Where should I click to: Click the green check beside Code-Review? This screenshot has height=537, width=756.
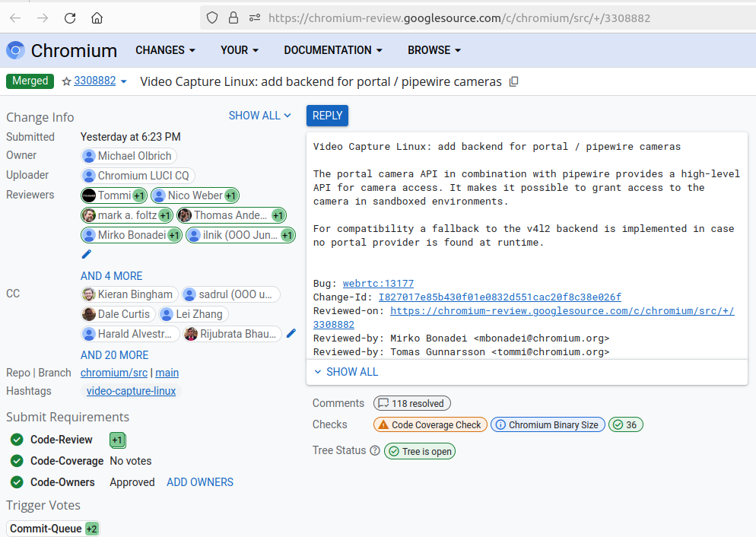tap(17, 440)
